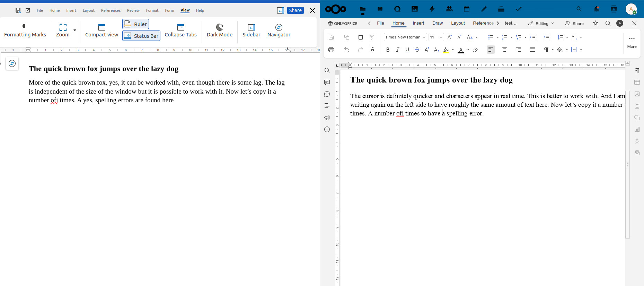The height and width of the screenshot is (286, 644).
Task: Open the Comments panel in left sidebar
Action: point(327,82)
